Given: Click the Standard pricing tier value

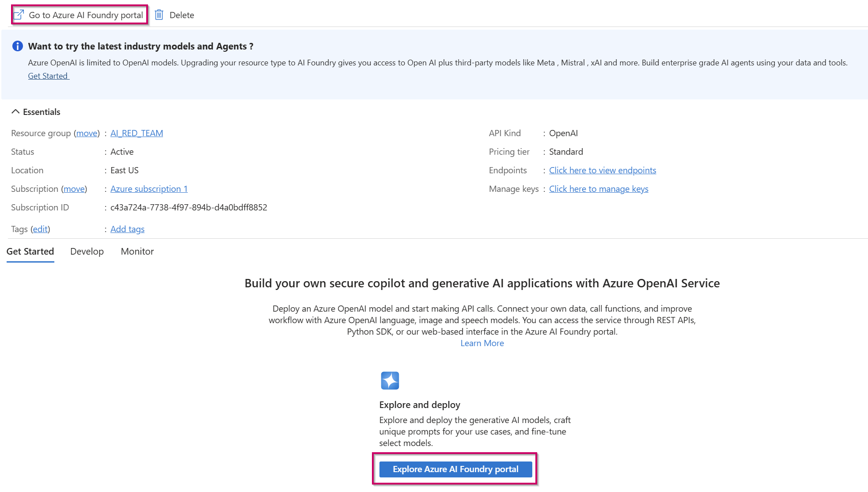Looking at the screenshot, I should (566, 152).
